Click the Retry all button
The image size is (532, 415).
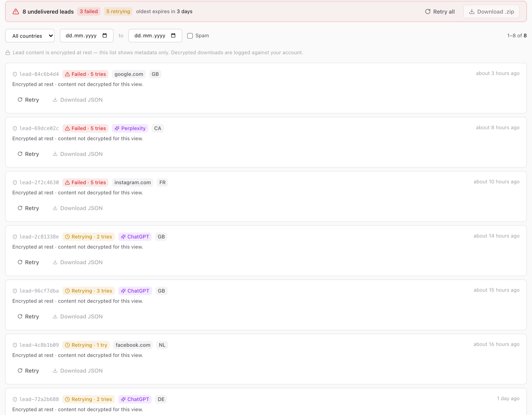click(440, 12)
